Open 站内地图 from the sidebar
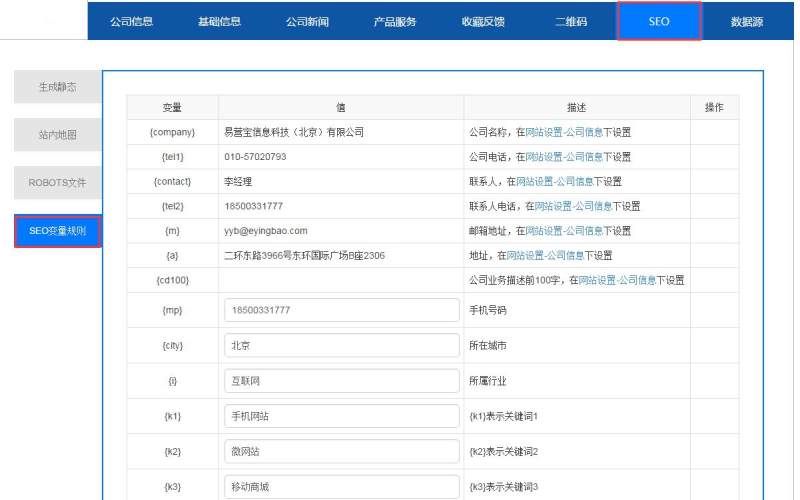 57,135
